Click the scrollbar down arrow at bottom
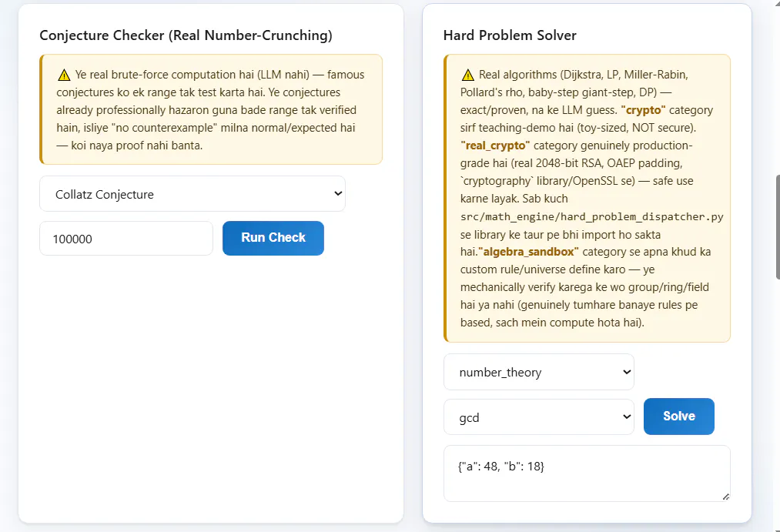Image resolution: width=780 pixels, height=532 pixels. [776, 529]
